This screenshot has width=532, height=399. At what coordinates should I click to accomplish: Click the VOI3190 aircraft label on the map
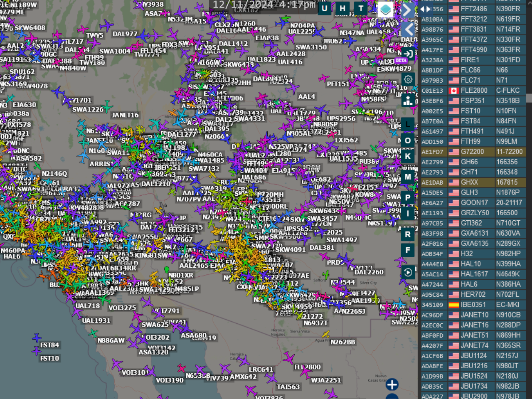click(170, 380)
